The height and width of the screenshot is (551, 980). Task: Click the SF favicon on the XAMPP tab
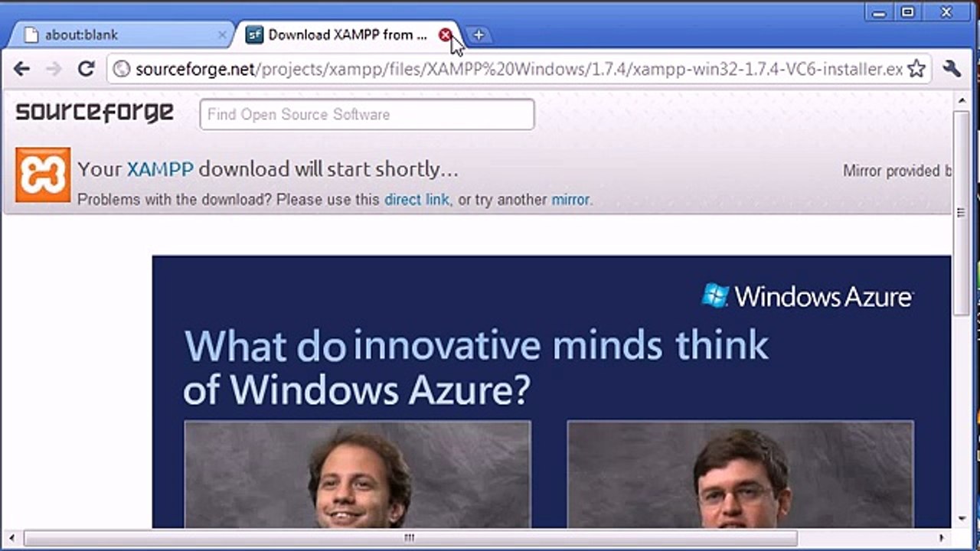coord(254,34)
